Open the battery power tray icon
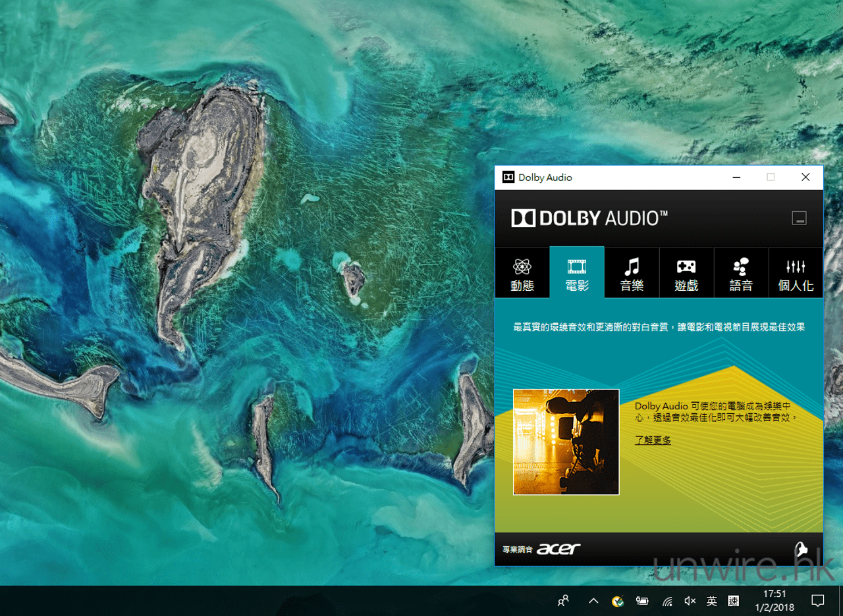Viewport: 843px width, 616px height. (x=642, y=601)
